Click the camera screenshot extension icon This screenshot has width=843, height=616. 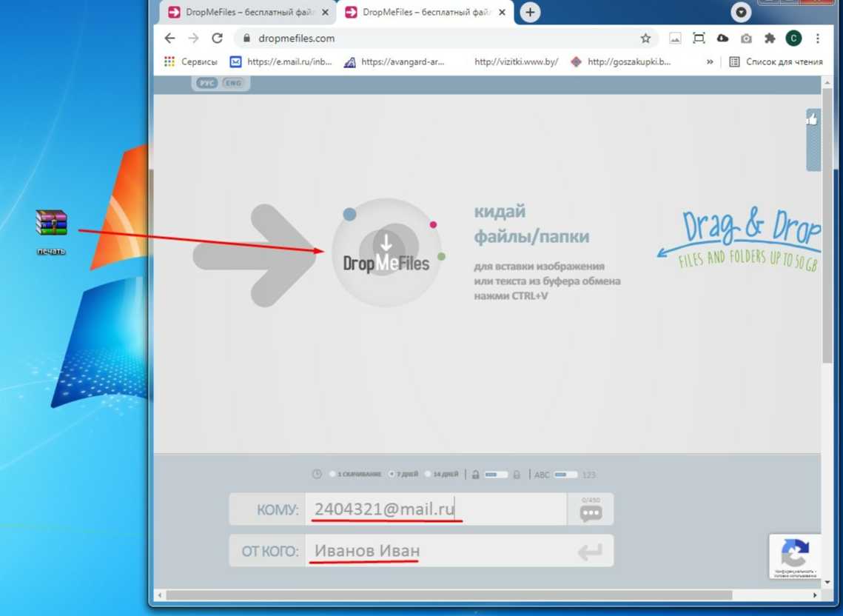point(746,38)
